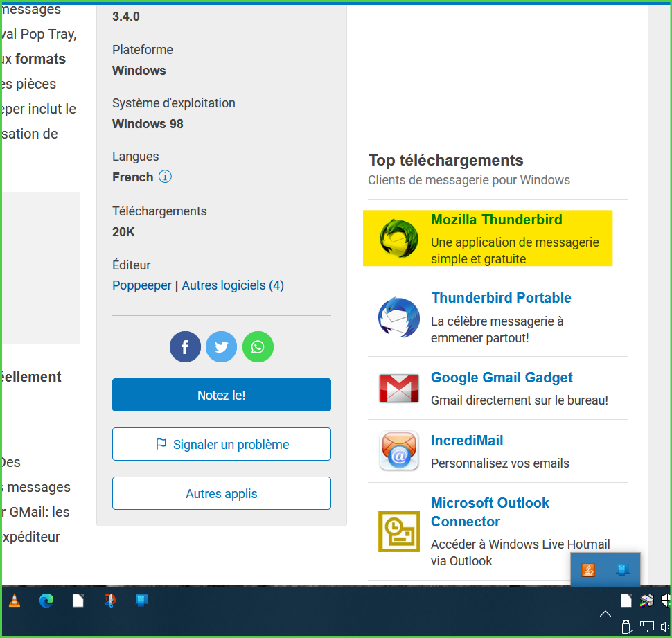Open Autres logiciels (4) link
The width and height of the screenshot is (672, 638).
click(x=233, y=285)
